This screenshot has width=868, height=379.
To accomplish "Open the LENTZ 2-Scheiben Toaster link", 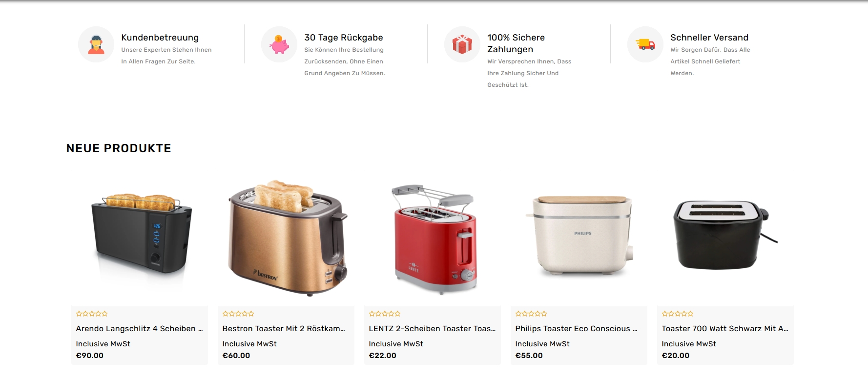I will point(432,329).
